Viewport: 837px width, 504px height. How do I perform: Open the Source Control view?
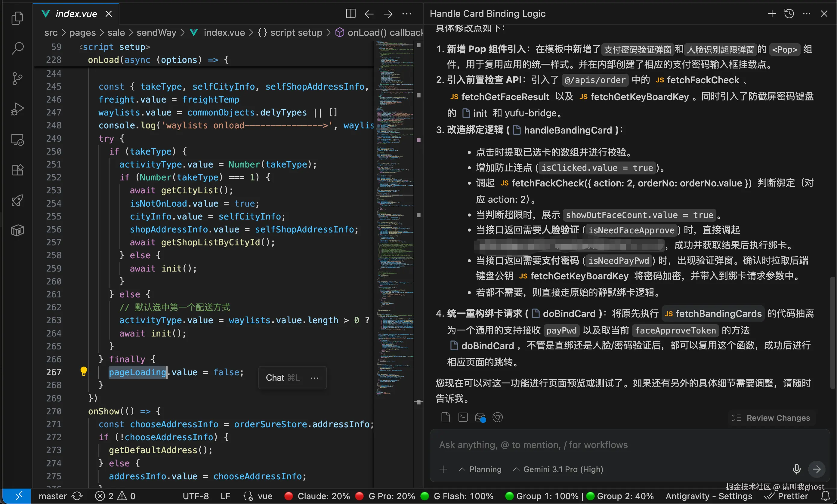click(18, 78)
